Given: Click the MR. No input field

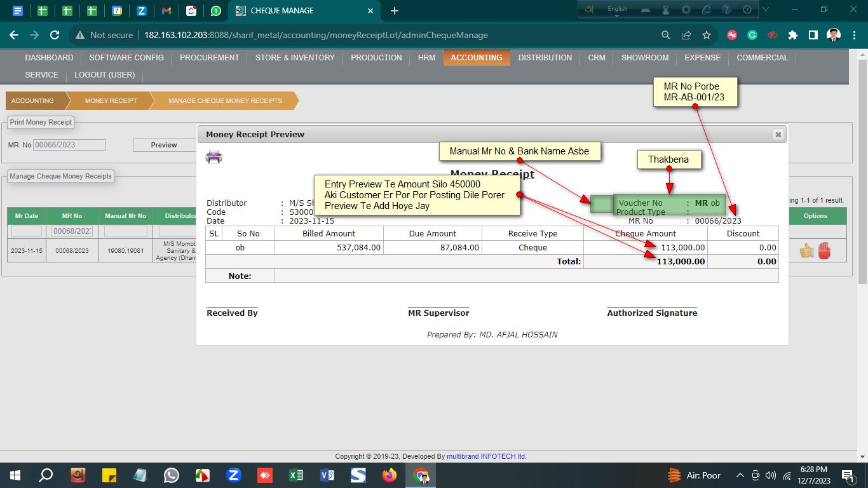Looking at the screenshot, I should click(69, 145).
